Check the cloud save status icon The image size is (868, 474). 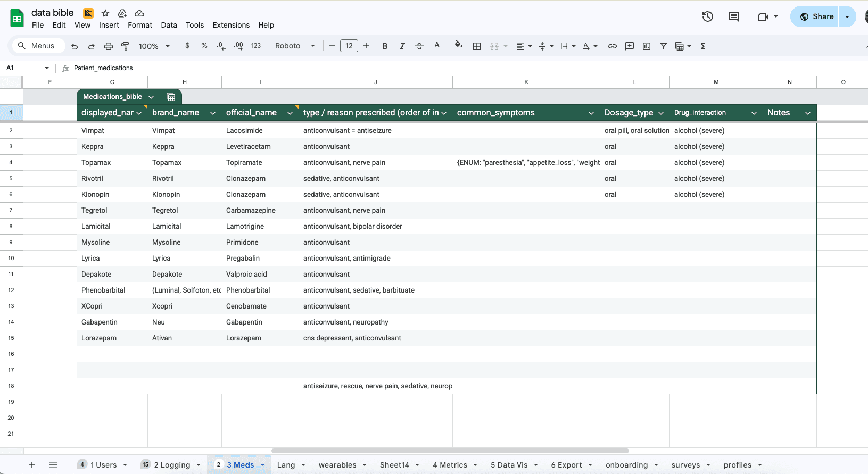coord(139,13)
